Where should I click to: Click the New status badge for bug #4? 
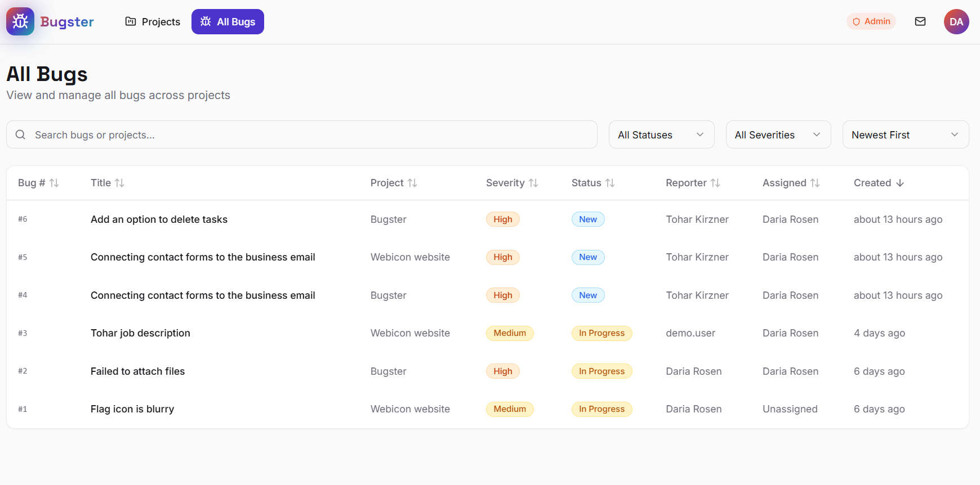point(588,295)
